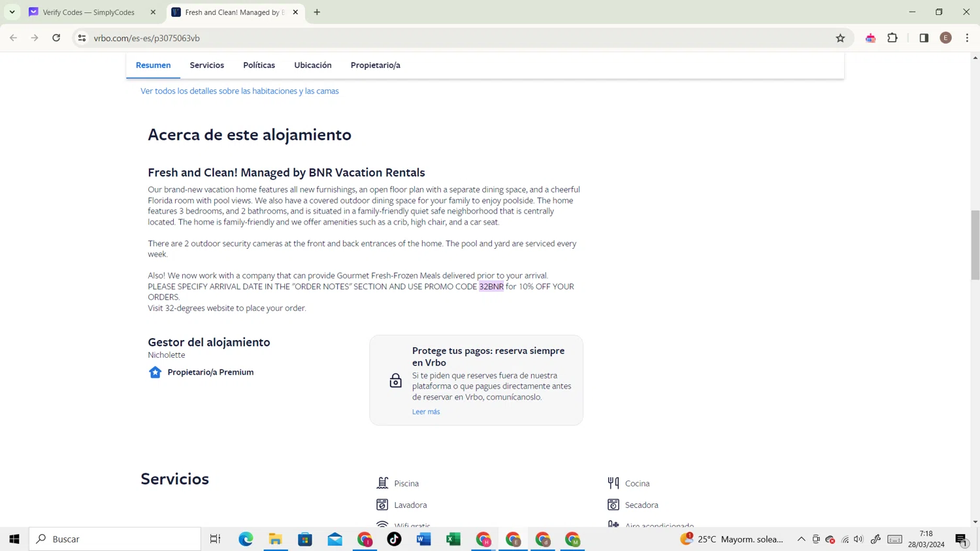The width and height of the screenshot is (980, 551).
Task: Open the Windows Start menu
Action: [x=14, y=539]
